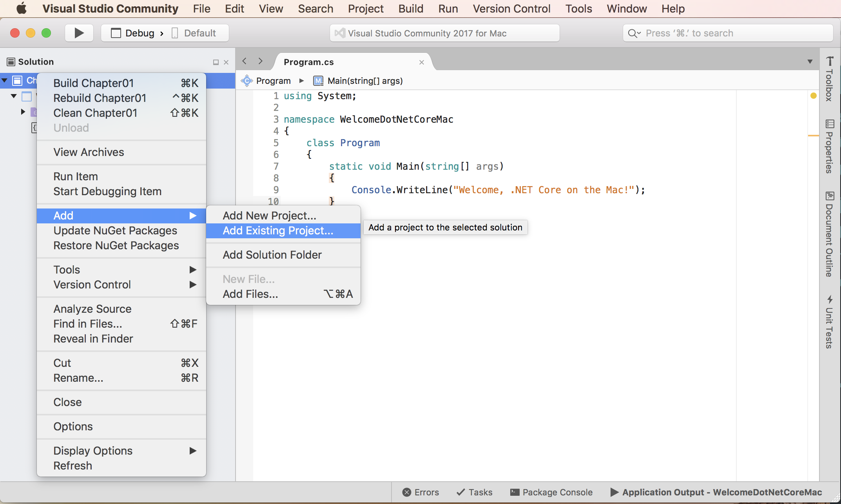Viewport: 841px width, 504px height.
Task: Close the Program.cs tab
Action: pyautogui.click(x=422, y=62)
